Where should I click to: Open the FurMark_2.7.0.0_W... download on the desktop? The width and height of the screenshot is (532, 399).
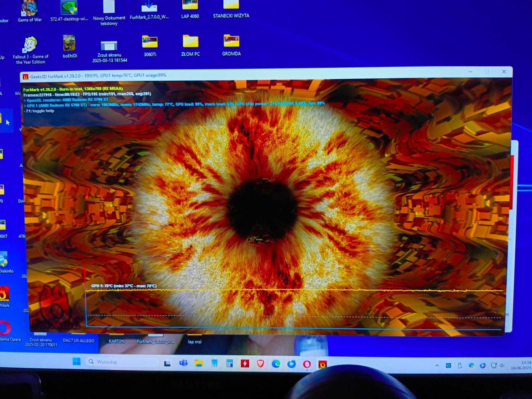[x=149, y=10]
